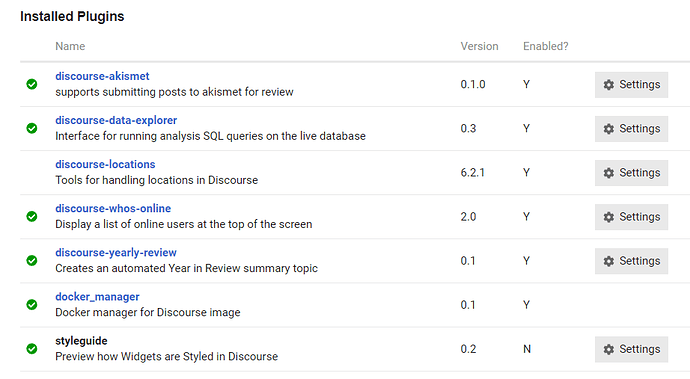Click description 'Interface for running analysis SQL queries'

(x=210, y=136)
